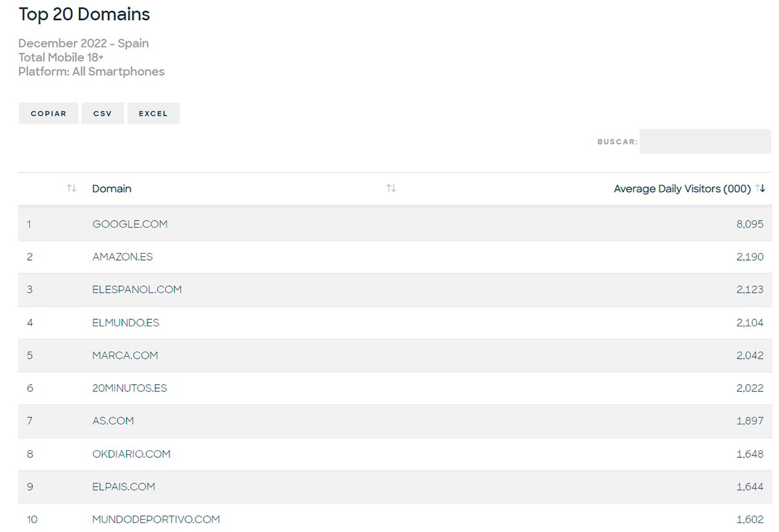Click the rank column sort arrows icon

(71, 188)
